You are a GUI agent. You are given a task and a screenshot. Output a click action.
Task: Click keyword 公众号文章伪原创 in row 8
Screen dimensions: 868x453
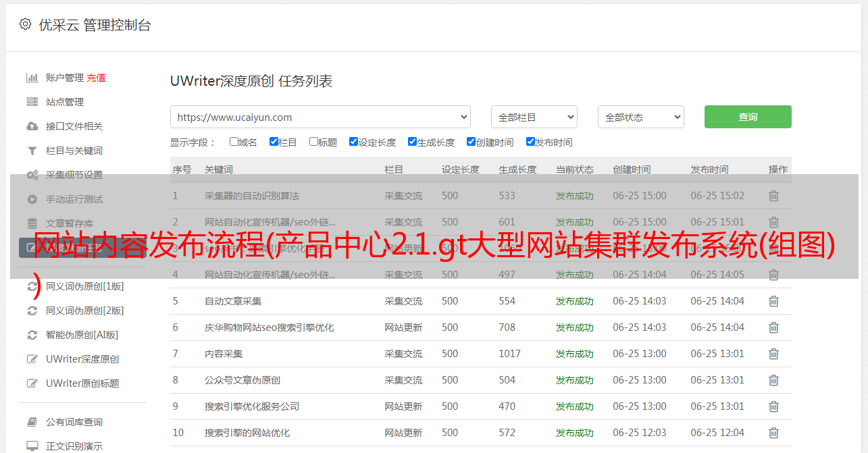click(x=242, y=380)
